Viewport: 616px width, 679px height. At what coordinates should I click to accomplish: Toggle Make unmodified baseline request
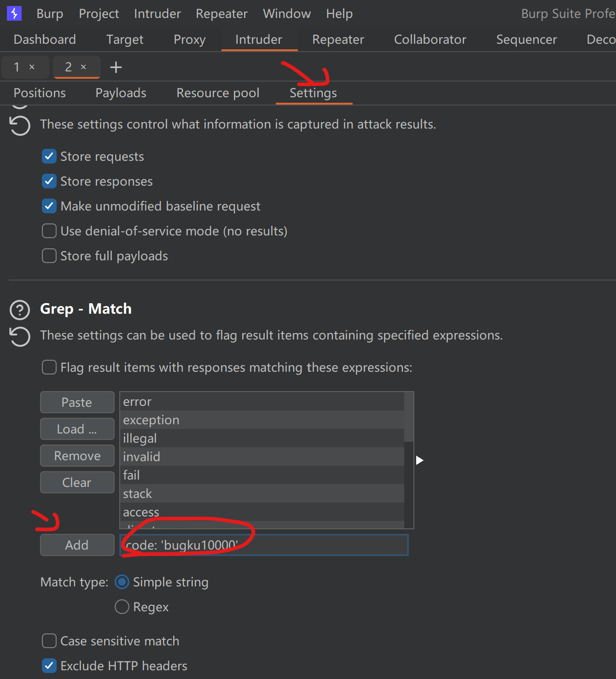(49, 206)
